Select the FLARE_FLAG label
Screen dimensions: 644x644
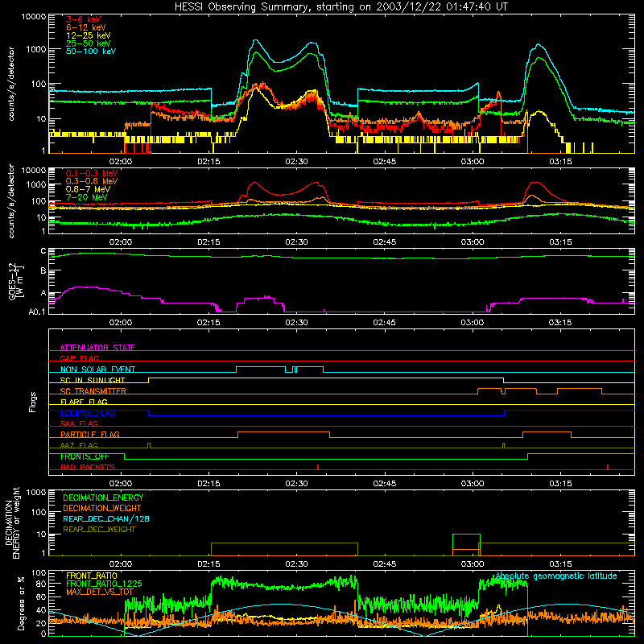click(84, 402)
